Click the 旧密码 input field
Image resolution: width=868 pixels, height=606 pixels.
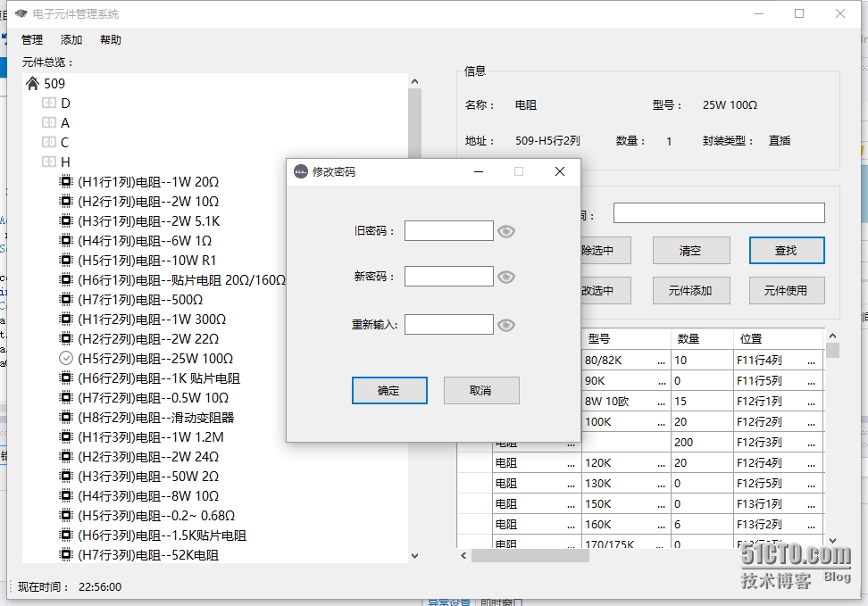click(x=449, y=231)
